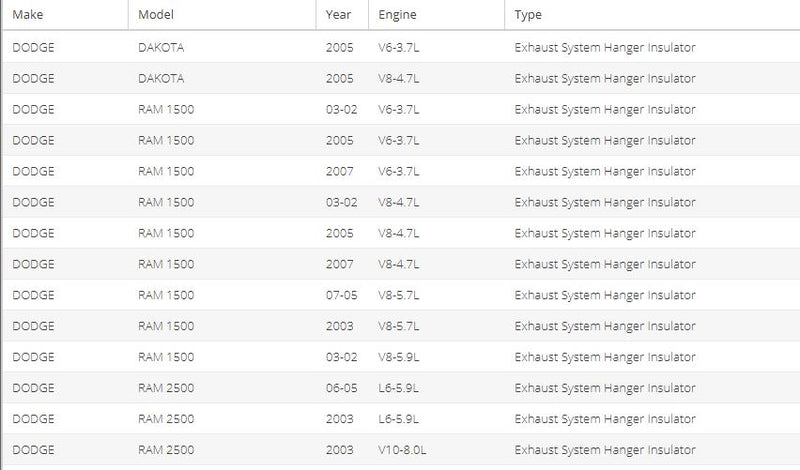The width and height of the screenshot is (800, 470).
Task: Click the Engine column header
Action: pos(436,14)
